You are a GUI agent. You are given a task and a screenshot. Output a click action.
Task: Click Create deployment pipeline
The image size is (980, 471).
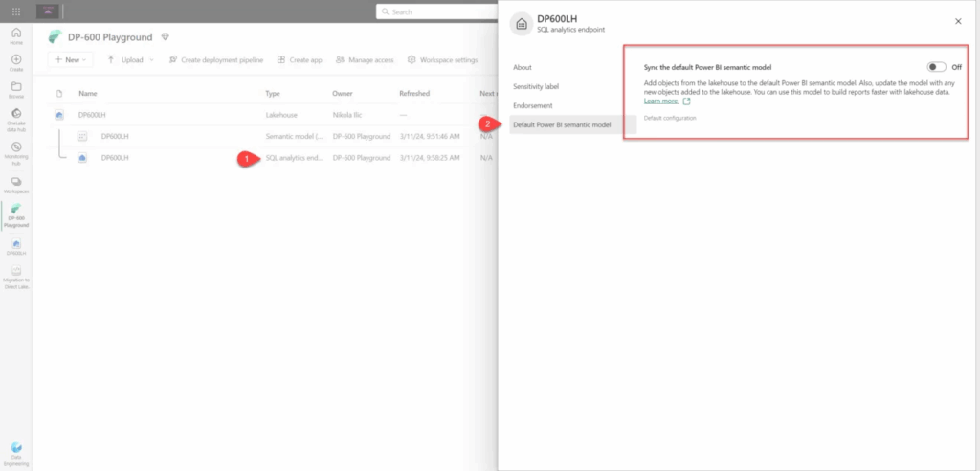click(215, 60)
